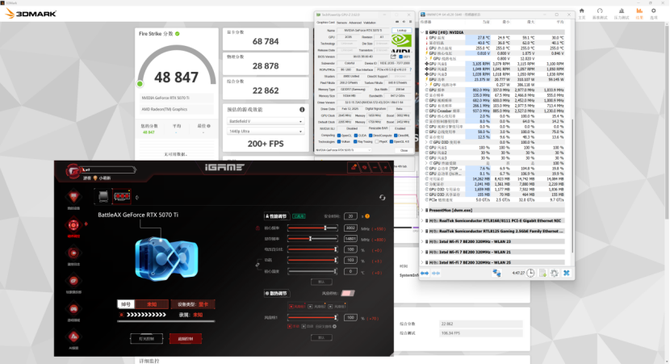Viewport: 670px width, 364px height.
Task: Open the 3DMark stress test icon
Action: pyautogui.click(x=621, y=11)
